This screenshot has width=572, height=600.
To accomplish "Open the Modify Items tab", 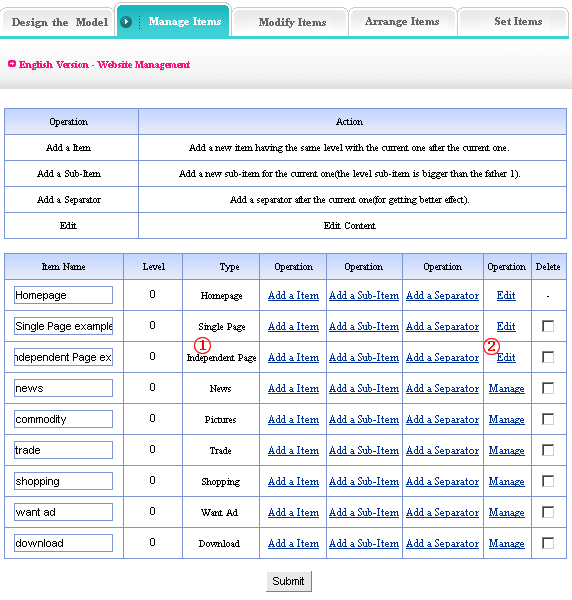I will (292, 22).
